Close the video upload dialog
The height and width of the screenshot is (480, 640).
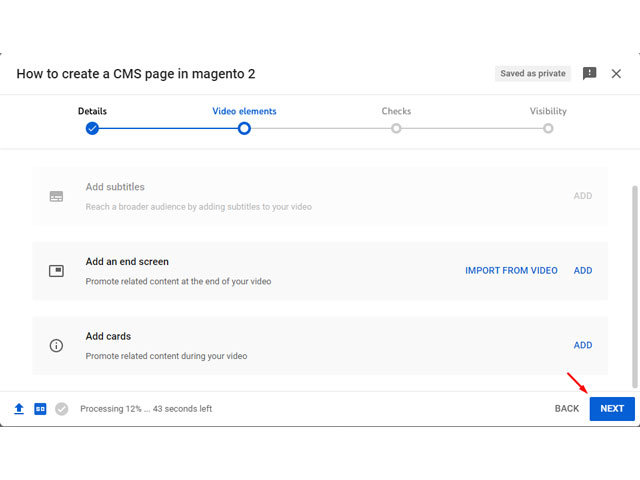pos(616,73)
